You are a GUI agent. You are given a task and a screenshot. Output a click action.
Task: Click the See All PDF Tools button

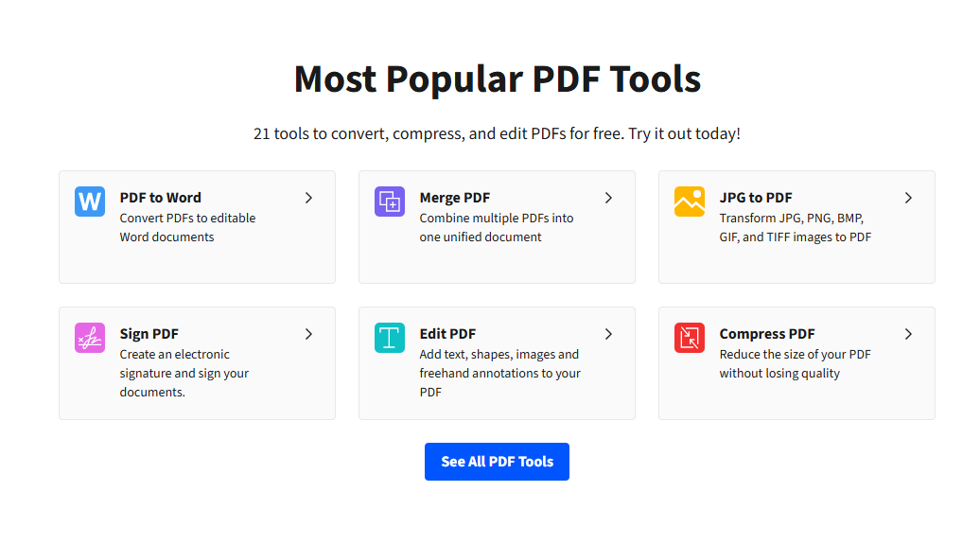(497, 462)
